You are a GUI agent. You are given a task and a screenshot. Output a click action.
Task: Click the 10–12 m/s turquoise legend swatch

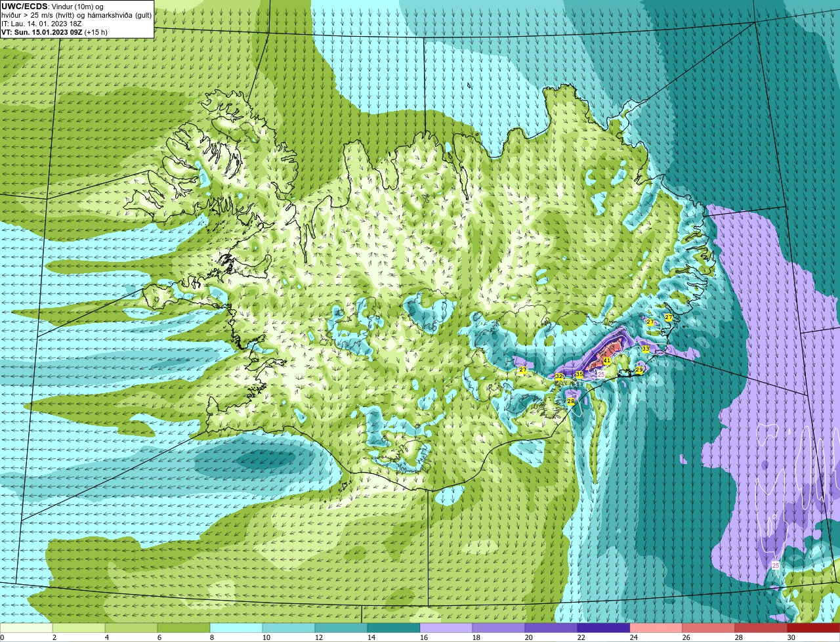[x=289, y=628]
